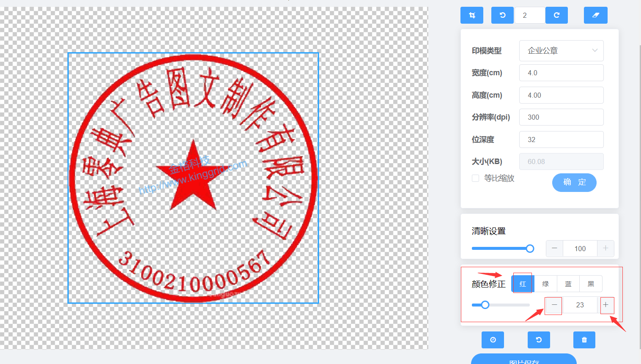Click the reset icon beside the trash button
This screenshot has width=641, height=364.
[x=539, y=340]
